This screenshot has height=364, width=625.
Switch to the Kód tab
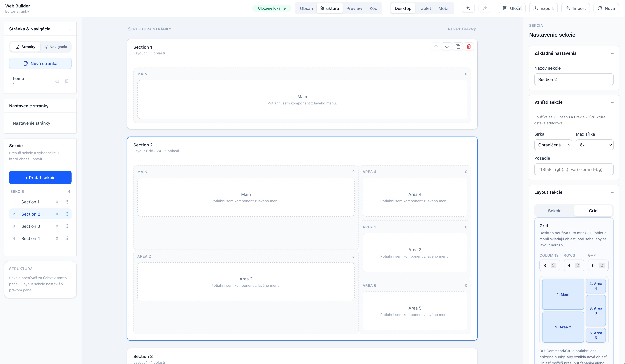(x=373, y=8)
